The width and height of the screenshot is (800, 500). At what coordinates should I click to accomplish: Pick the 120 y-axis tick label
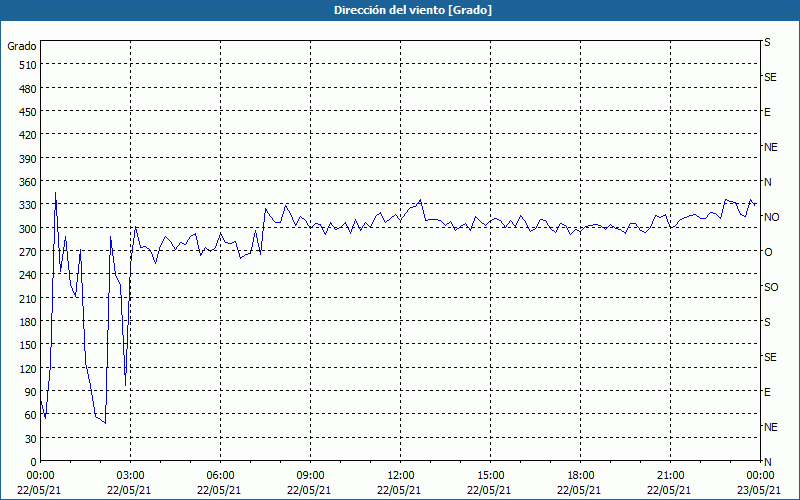28,369
